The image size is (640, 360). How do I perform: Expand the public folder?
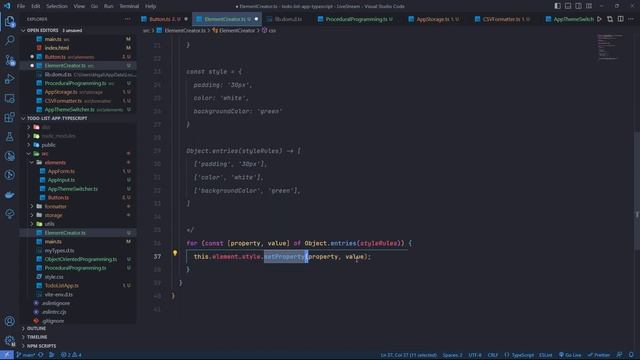pos(49,145)
